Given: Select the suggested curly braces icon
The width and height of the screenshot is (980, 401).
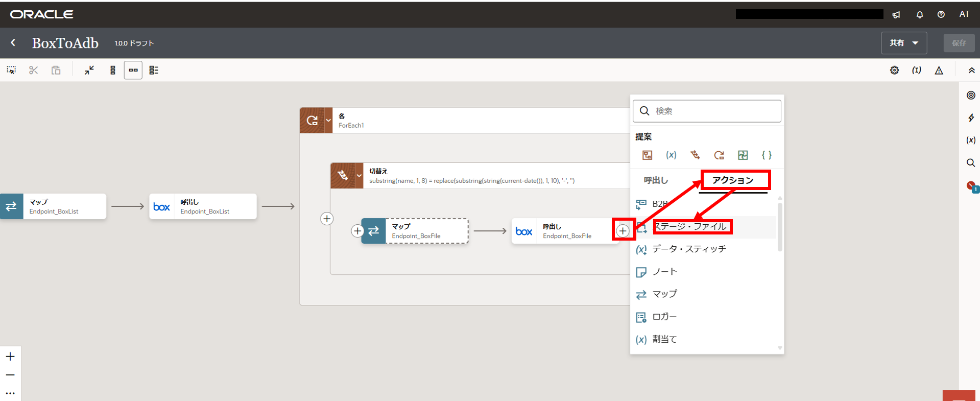Looking at the screenshot, I should (x=767, y=155).
